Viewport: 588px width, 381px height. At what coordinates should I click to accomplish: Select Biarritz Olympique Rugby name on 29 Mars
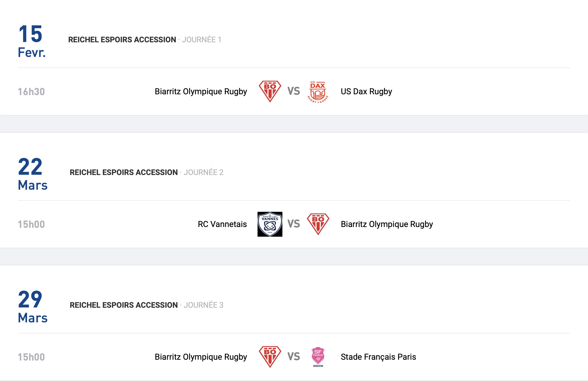click(201, 357)
